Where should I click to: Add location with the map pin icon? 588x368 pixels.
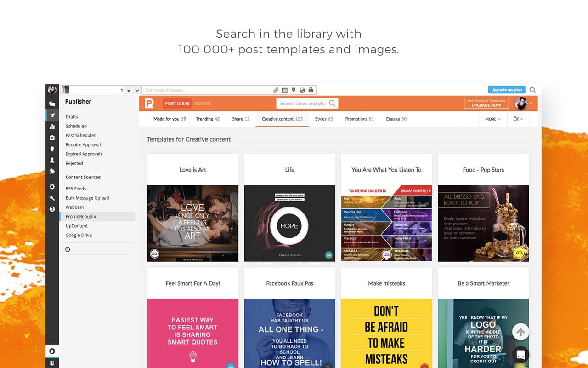coord(294,90)
